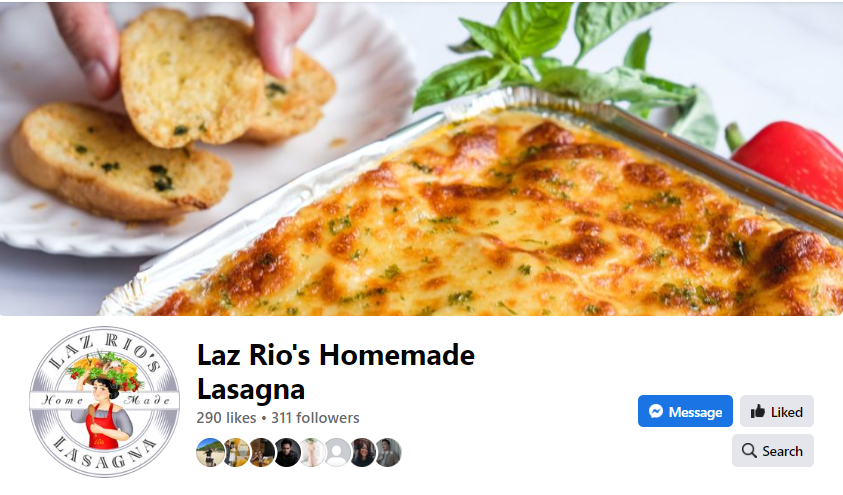Click the thumbs-up icon on Liked button
Viewport: 843px width, 495px height.
758,412
